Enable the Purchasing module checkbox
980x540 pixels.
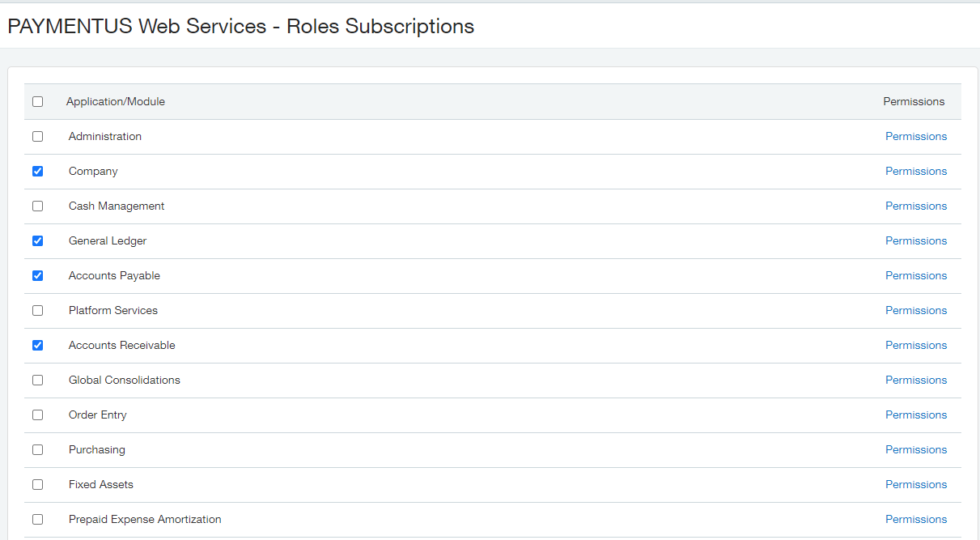(x=37, y=450)
